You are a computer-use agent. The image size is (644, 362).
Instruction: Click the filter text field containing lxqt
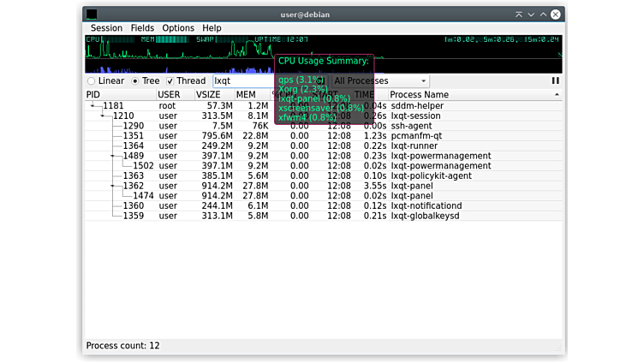(242, 81)
